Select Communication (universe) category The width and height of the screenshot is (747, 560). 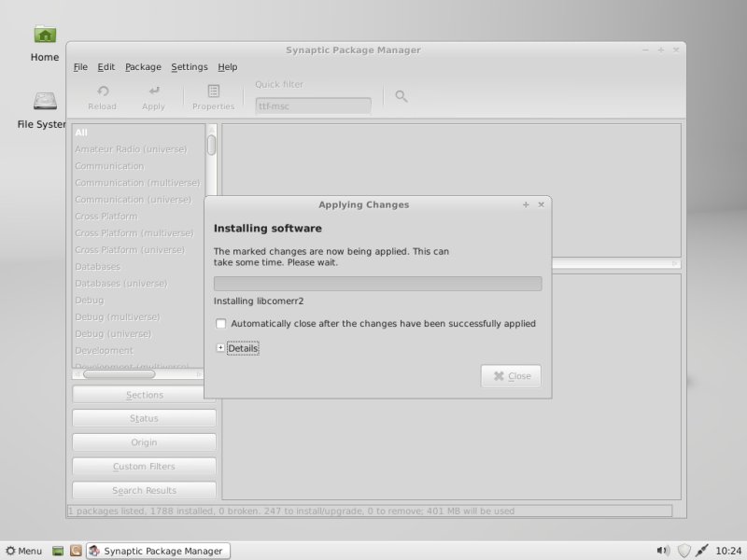click(x=138, y=200)
